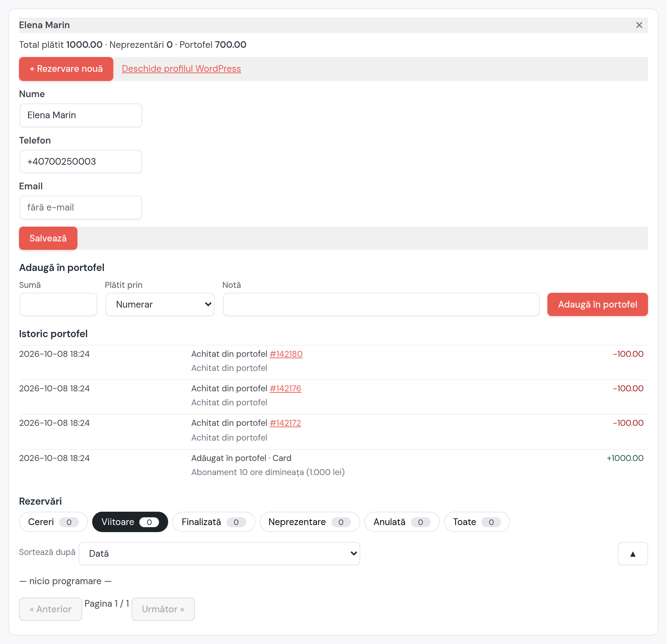Select the Sumă amount field
Viewport: 667px width, 644px height.
tap(58, 304)
